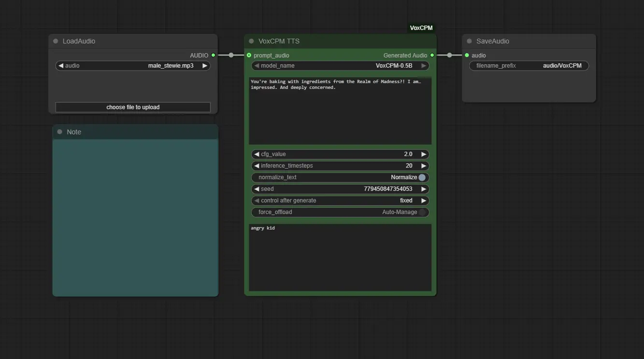The width and height of the screenshot is (644, 359).
Task: Click the filename_prefix field
Action: point(529,66)
